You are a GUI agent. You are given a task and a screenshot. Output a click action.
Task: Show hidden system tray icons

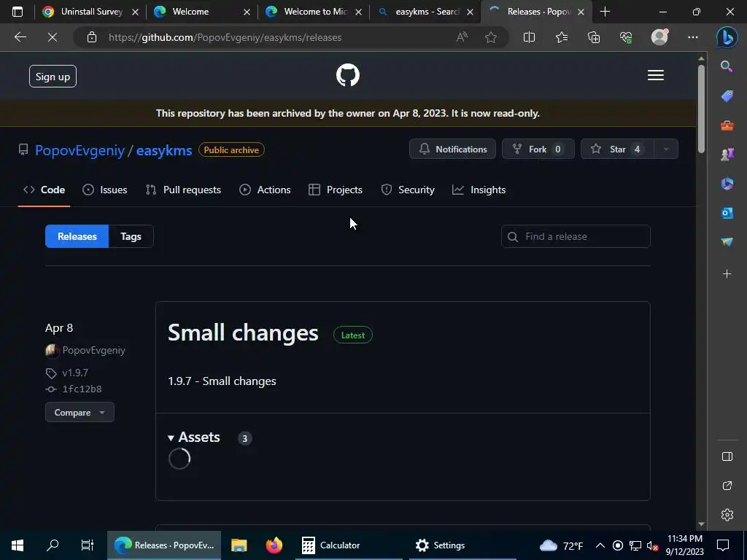coord(600,545)
